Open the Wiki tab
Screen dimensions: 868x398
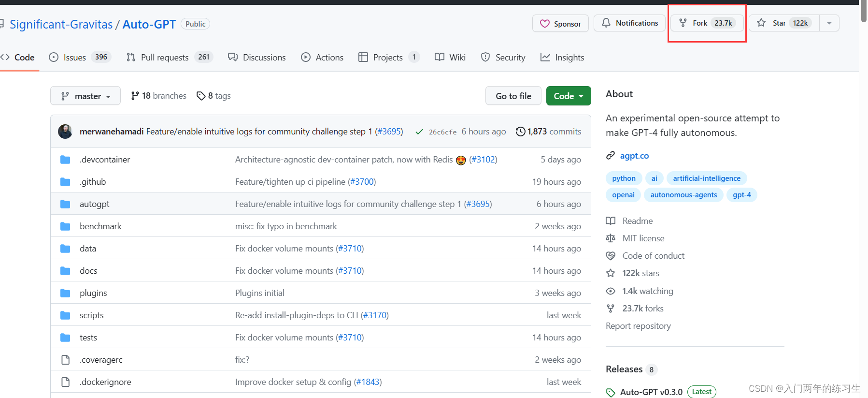pyautogui.click(x=450, y=57)
